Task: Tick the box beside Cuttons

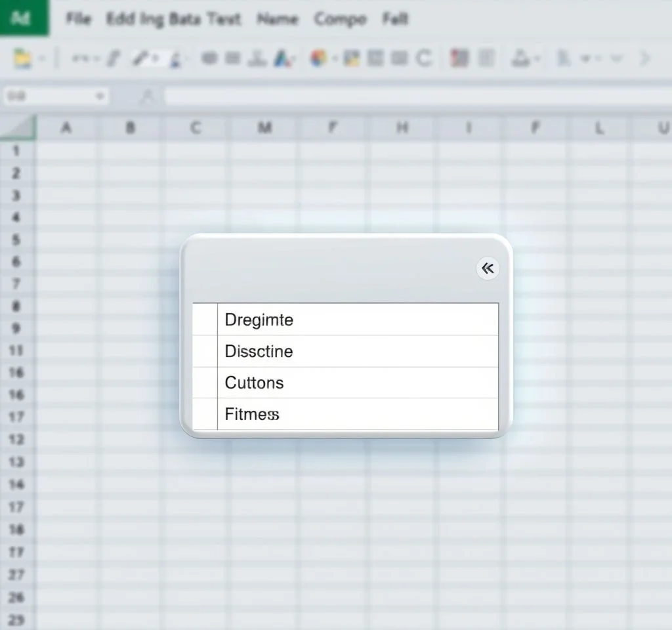Action: point(205,383)
